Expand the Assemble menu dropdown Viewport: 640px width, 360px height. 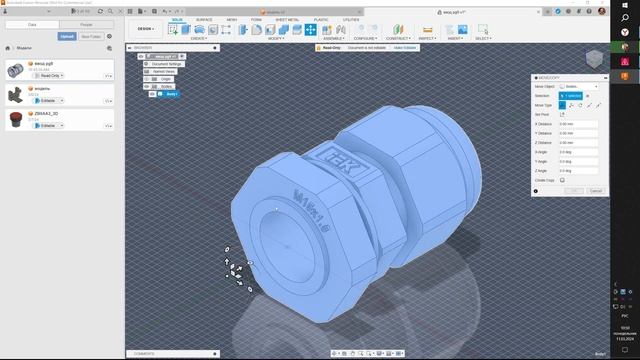[x=333, y=38]
